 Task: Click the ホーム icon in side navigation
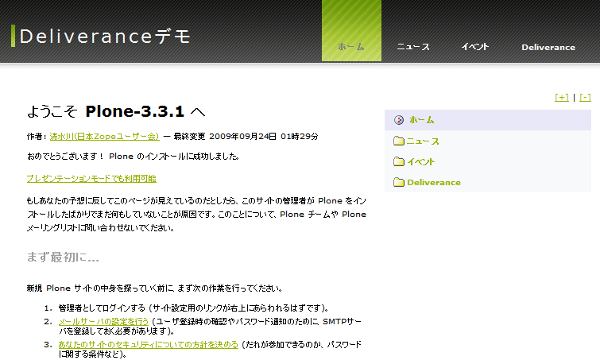[399, 120]
